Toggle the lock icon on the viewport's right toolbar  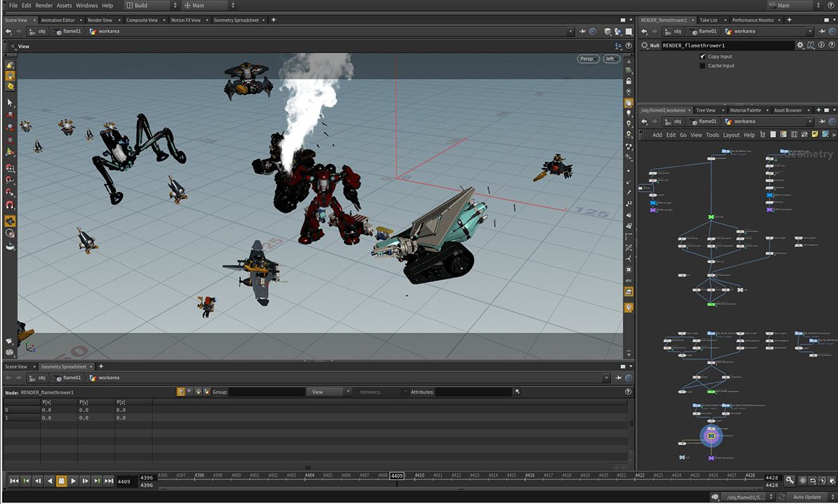[628, 81]
